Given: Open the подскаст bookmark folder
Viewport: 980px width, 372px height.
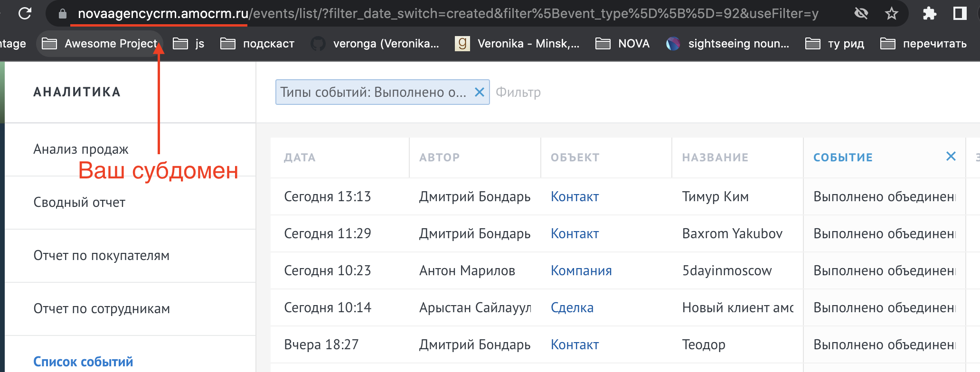Looking at the screenshot, I should 257,44.
